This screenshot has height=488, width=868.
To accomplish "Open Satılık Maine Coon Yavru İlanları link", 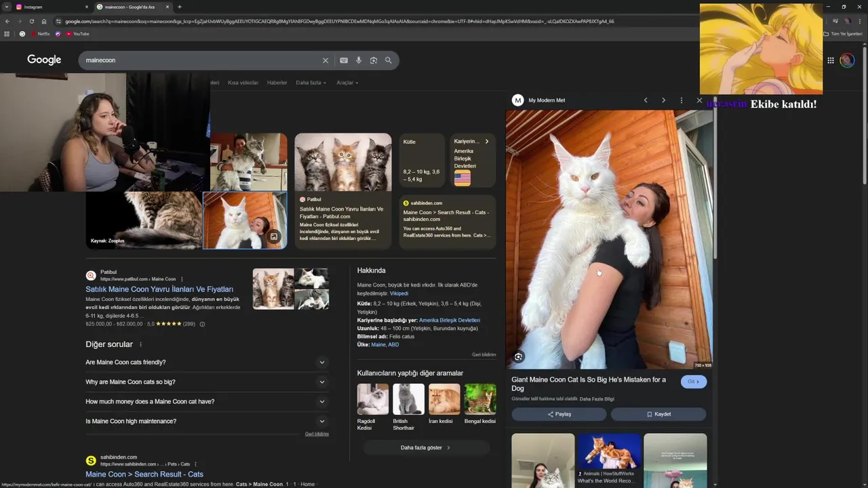I will point(159,289).
